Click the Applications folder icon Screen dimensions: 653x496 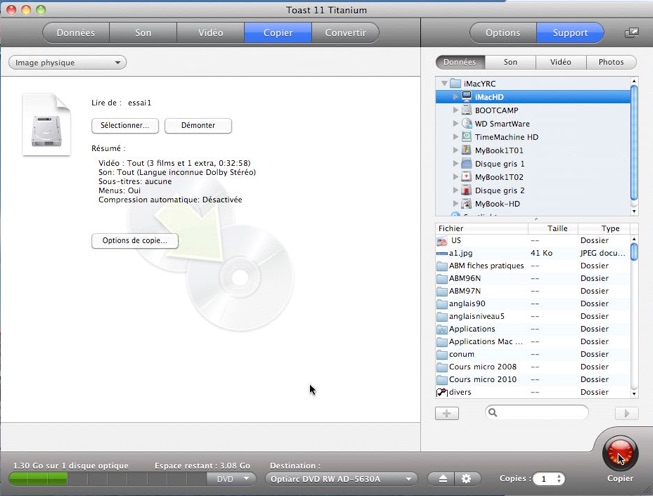(x=442, y=329)
